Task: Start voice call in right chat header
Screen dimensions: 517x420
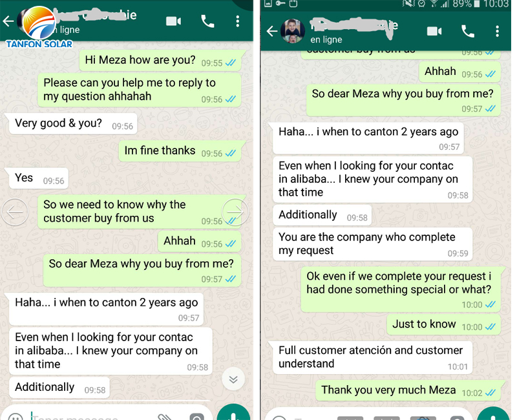Action: click(467, 31)
